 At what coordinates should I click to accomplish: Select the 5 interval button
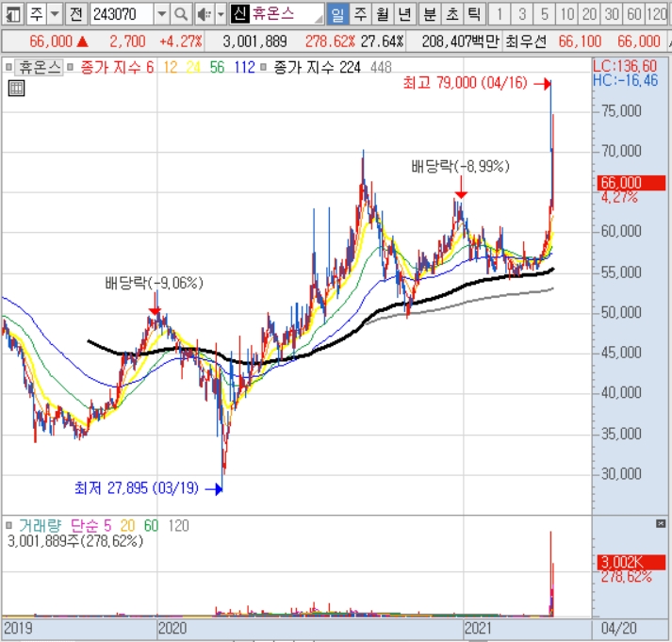544,14
